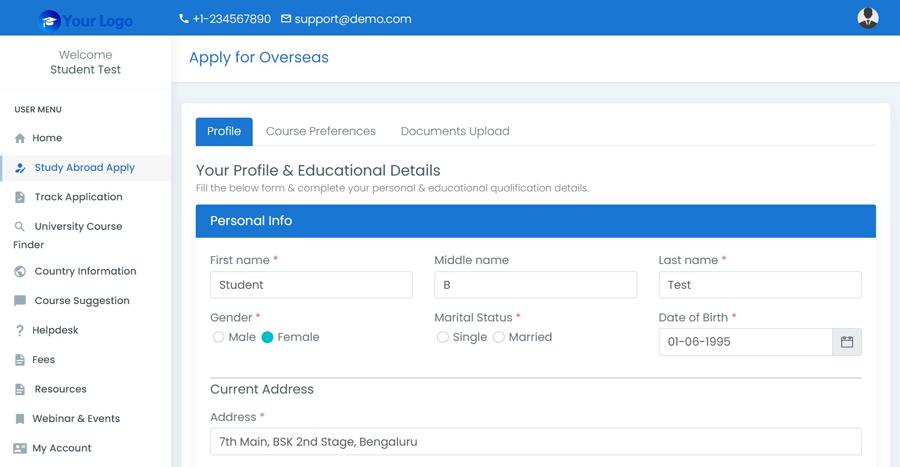Select the Male gender radio button

[x=218, y=337]
